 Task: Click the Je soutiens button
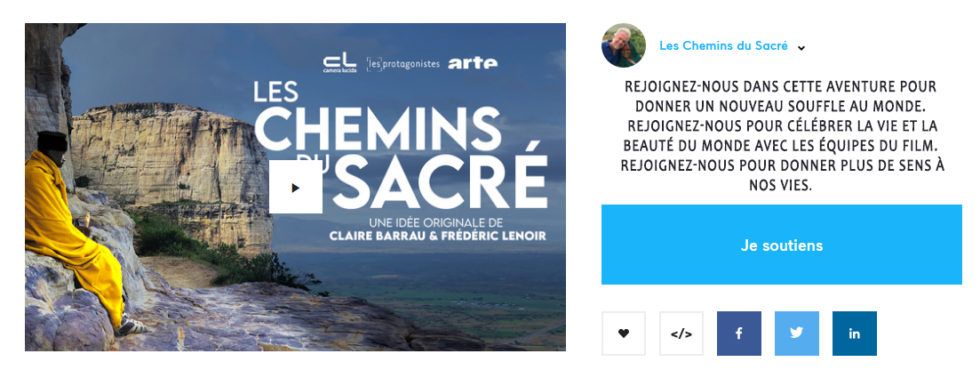[x=781, y=244]
